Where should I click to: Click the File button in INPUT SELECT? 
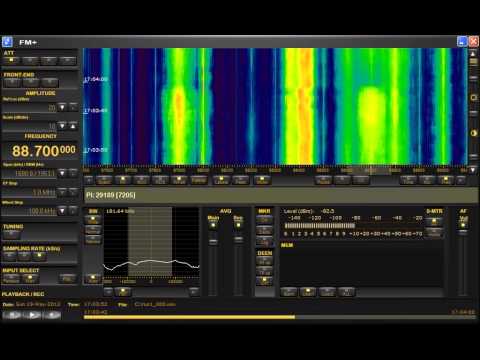pyautogui.click(x=67, y=279)
